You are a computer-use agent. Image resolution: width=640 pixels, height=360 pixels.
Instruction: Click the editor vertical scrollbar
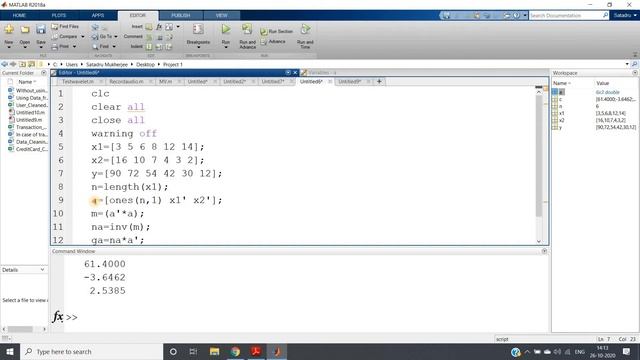point(539,155)
